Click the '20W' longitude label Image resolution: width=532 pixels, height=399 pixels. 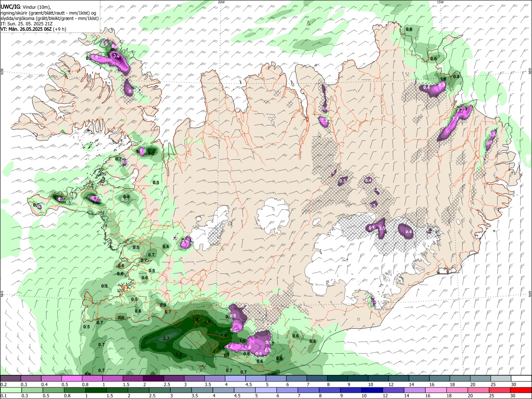point(221,2)
